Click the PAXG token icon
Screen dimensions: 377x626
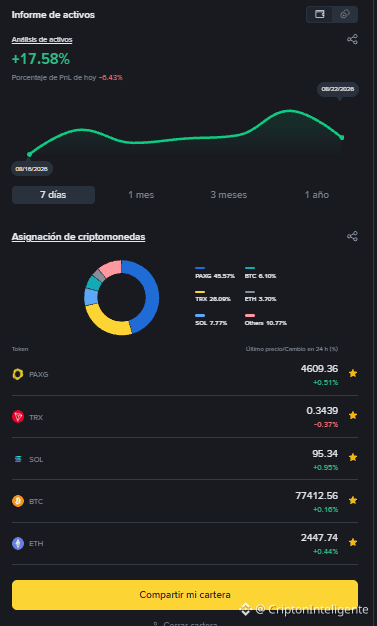[x=18, y=374]
